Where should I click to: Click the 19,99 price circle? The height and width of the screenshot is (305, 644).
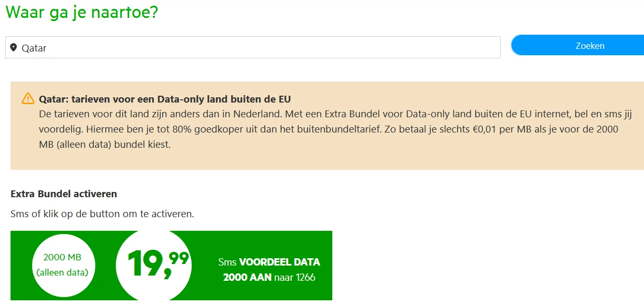point(153,265)
